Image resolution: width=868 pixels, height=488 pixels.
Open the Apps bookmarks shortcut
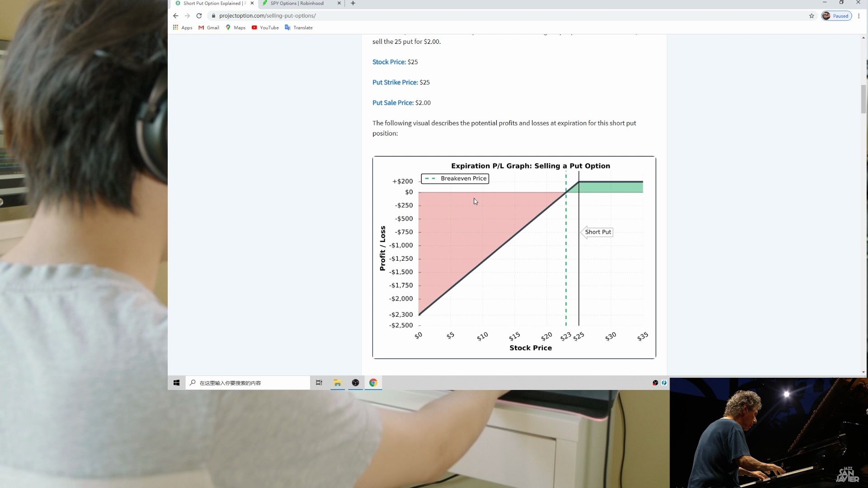pos(183,28)
